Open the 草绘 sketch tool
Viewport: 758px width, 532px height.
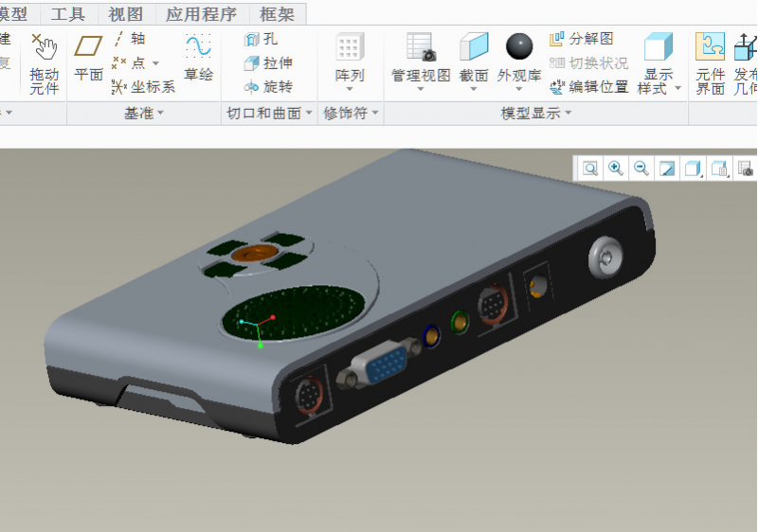click(198, 59)
